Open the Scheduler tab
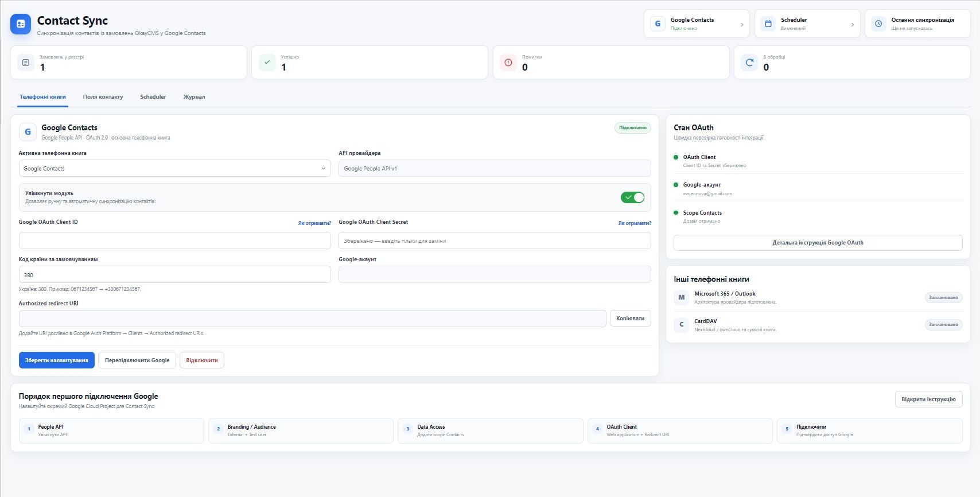Viewport: 980px width, 497px height. (x=153, y=97)
